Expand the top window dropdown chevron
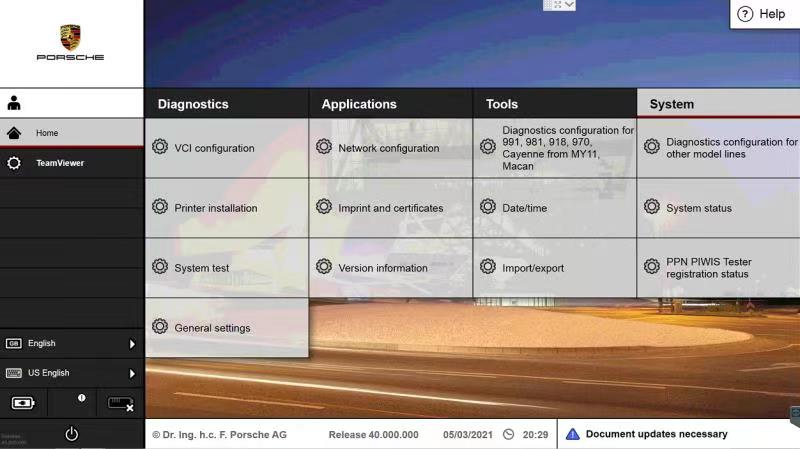800x449 pixels. coord(569,5)
